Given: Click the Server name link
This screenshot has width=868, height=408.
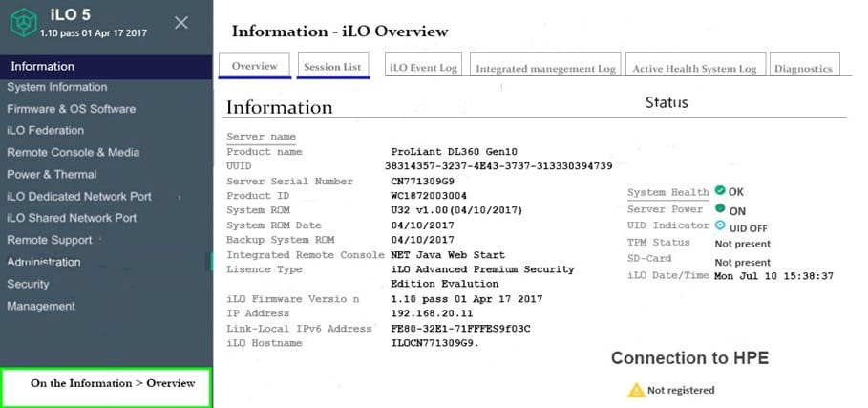Looking at the screenshot, I should coord(261,137).
